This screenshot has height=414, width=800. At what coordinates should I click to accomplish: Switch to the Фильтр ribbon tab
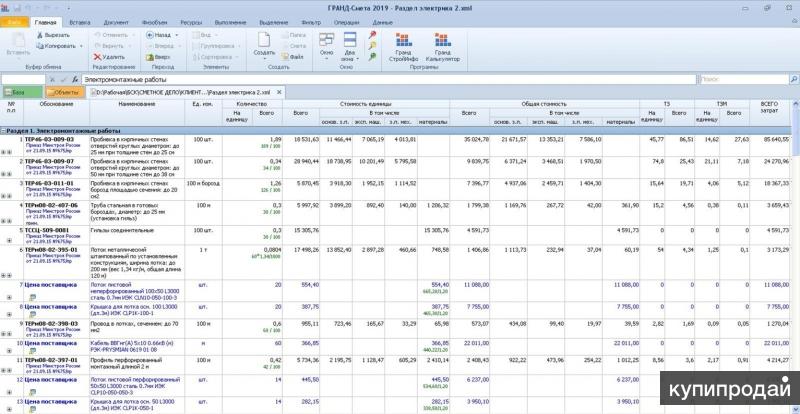[x=311, y=22]
